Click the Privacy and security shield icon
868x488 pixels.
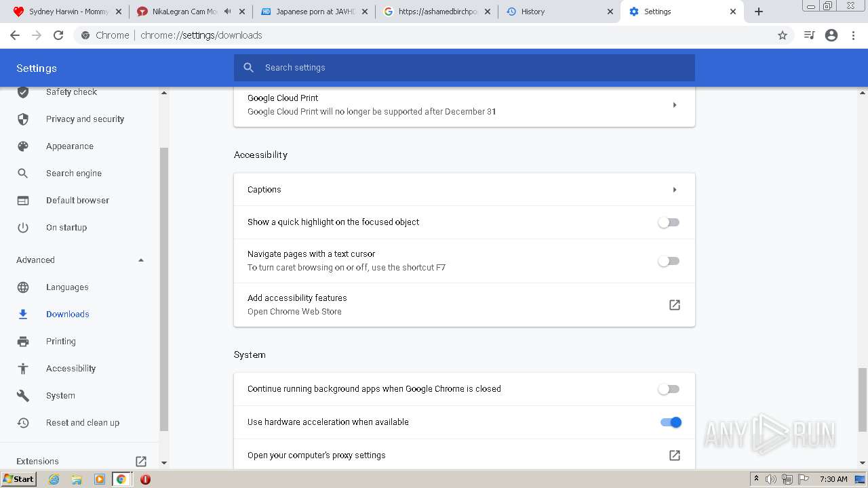tap(23, 119)
